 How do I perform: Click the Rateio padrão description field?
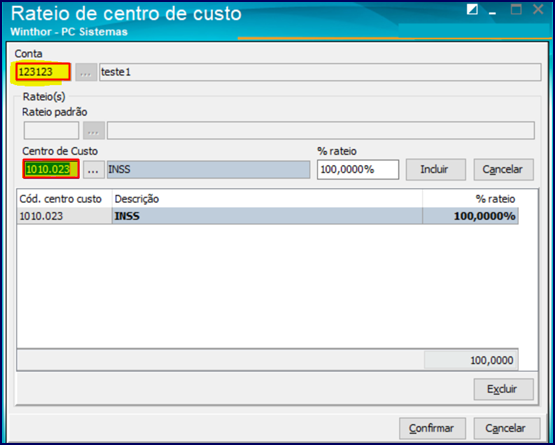(x=321, y=131)
